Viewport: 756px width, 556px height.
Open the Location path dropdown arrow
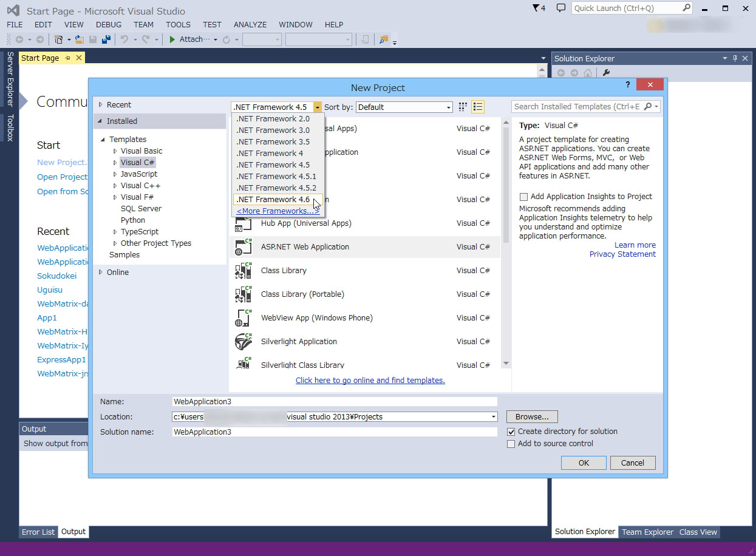[x=493, y=417]
